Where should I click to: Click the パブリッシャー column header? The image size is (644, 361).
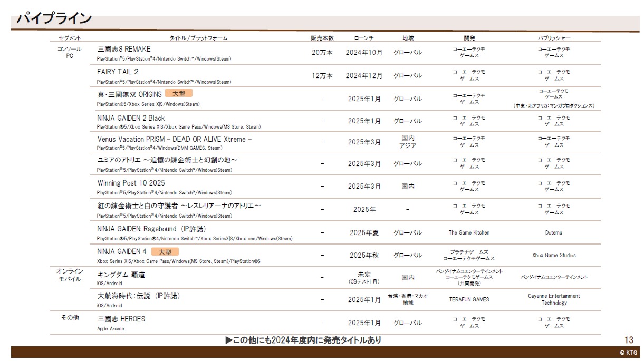click(554, 38)
